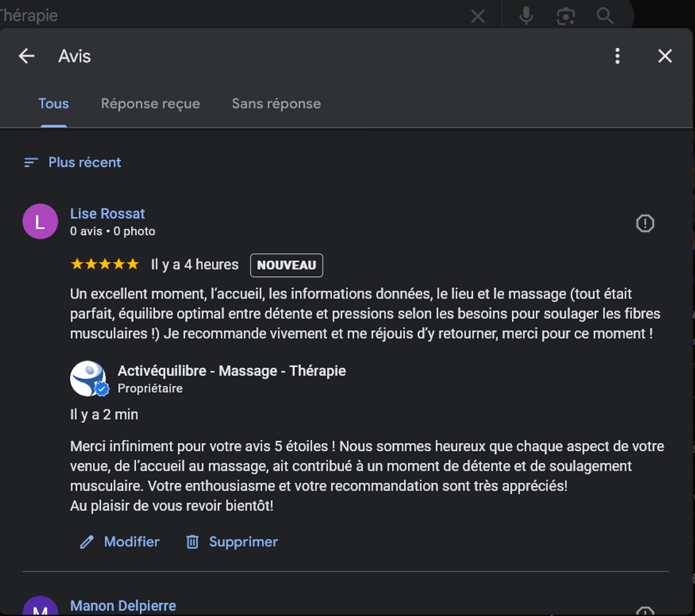The width and height of the screenshot is (695, 616).
Task: Clear the search field with X icon
Action: point(478,16)
